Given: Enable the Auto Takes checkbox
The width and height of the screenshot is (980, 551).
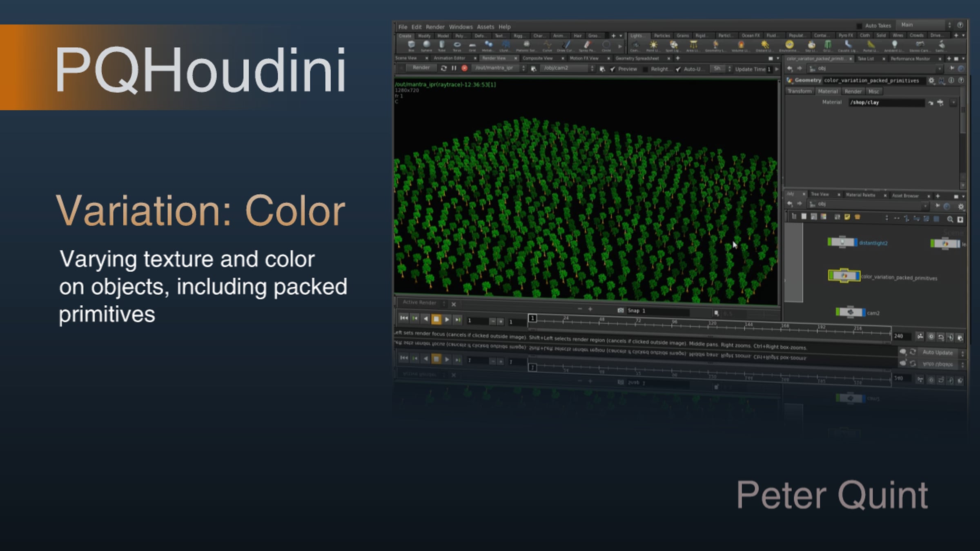Looking at the screenshot, I should click(x=859, y=26).
